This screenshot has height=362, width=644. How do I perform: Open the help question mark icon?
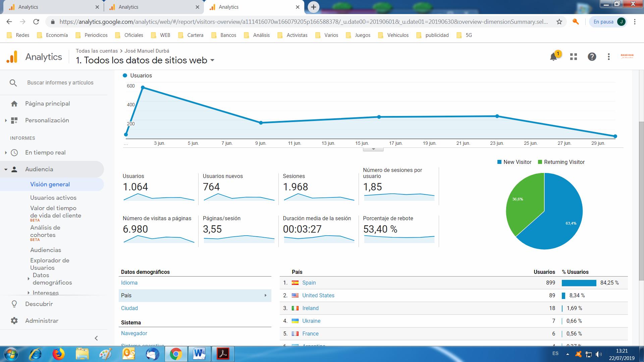click(x=592, y=57)
